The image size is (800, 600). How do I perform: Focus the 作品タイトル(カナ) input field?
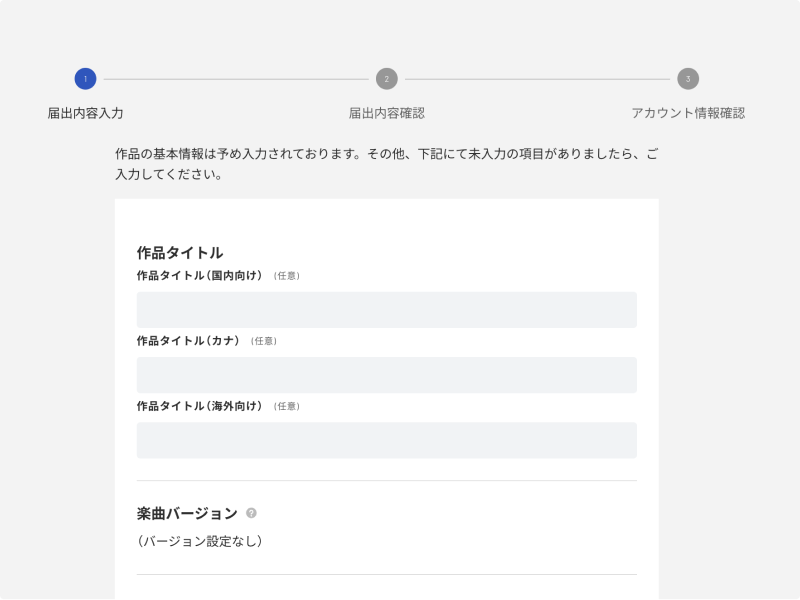pos(386,375)
